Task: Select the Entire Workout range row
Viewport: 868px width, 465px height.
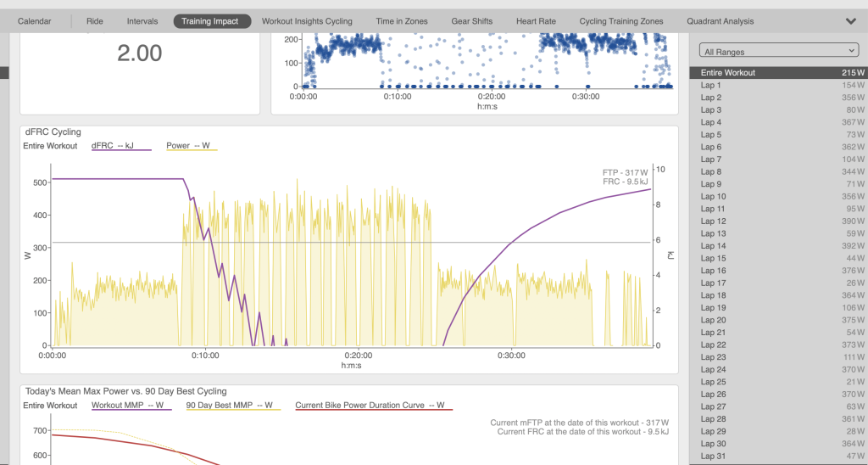Action: (778, 73)
